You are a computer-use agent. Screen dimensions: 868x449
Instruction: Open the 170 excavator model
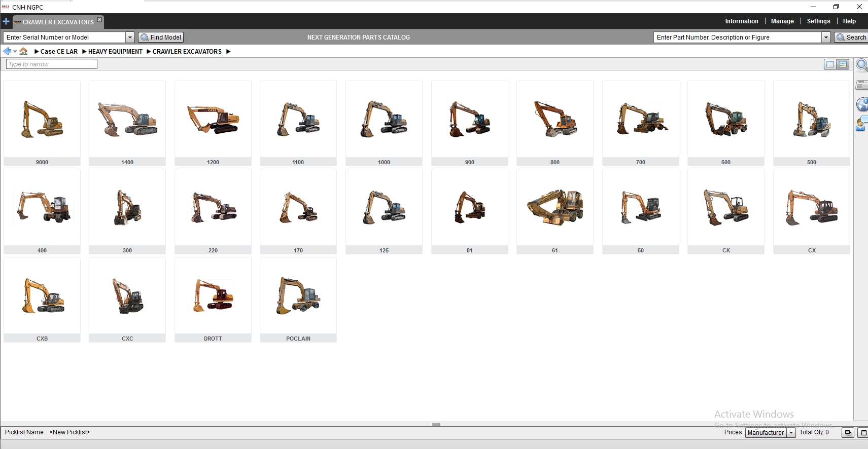(x=298, y=211)
